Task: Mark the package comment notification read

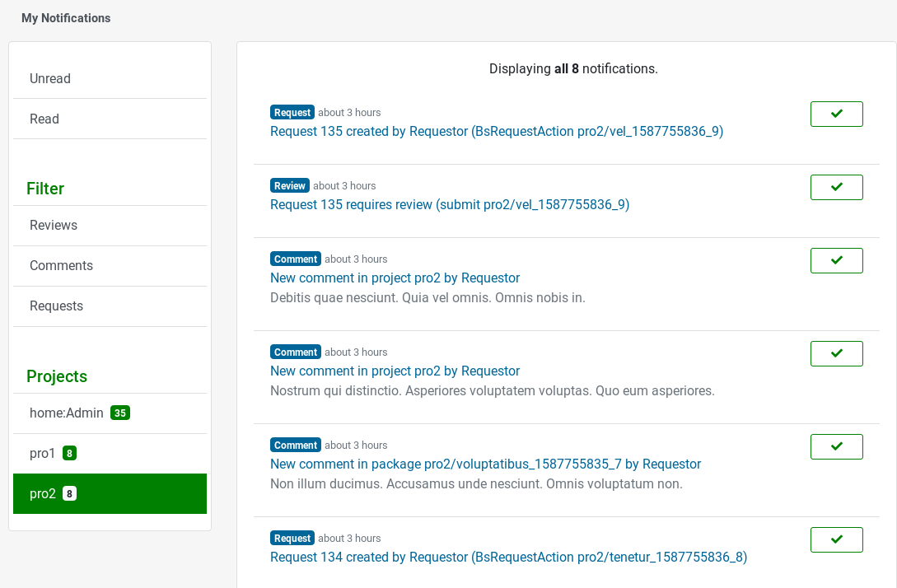Action: point(836,446)
